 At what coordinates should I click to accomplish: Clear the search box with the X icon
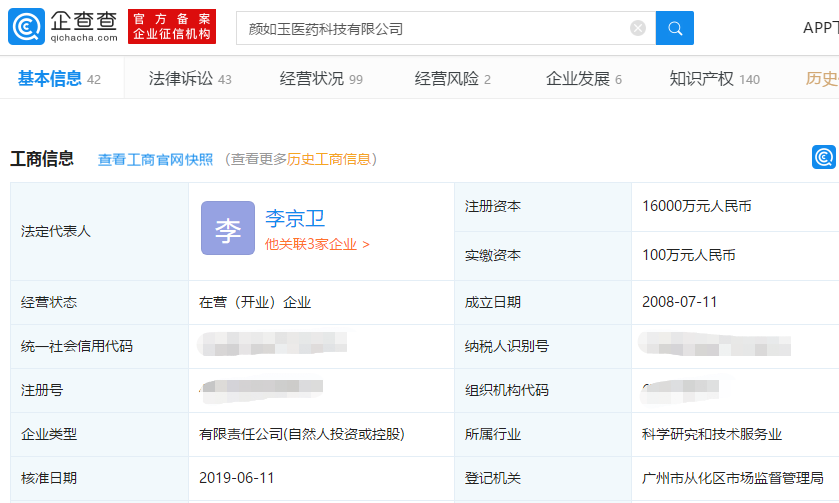638,28
